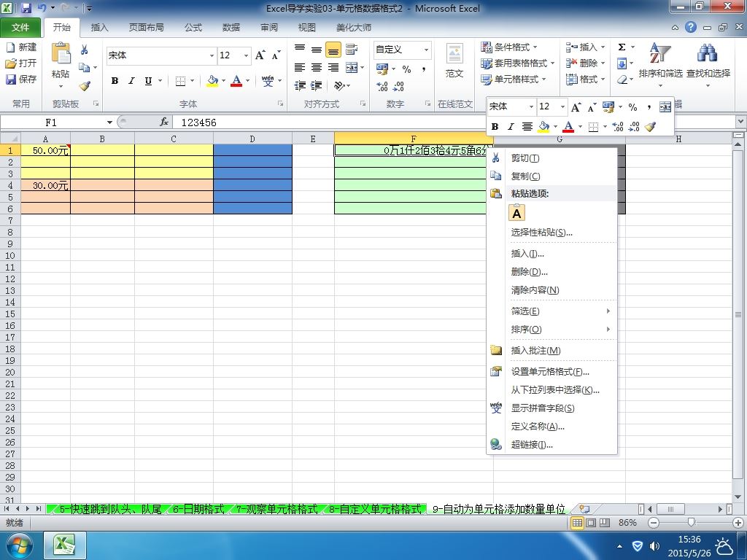Increase font size with large A icon
This screenshot has width=747, height=560.
(260, 55)
